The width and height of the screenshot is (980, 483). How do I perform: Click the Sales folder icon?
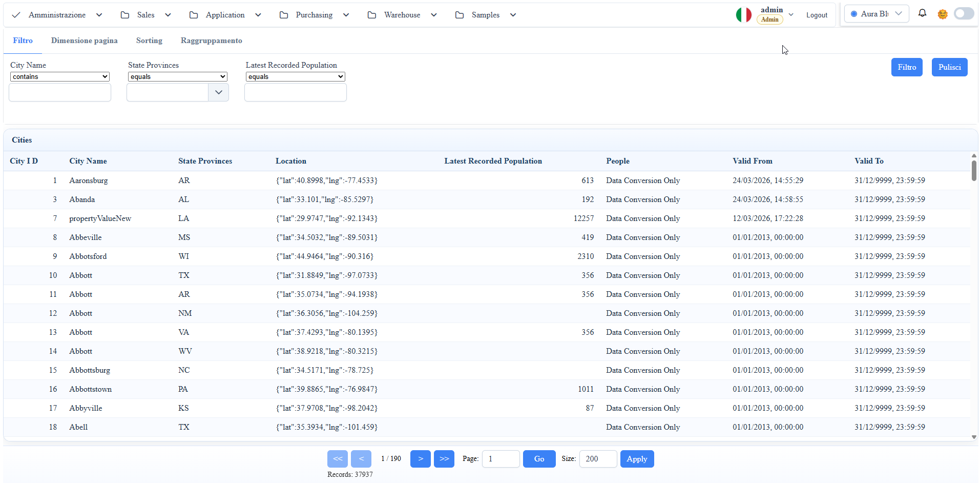(x=125, y=15)
